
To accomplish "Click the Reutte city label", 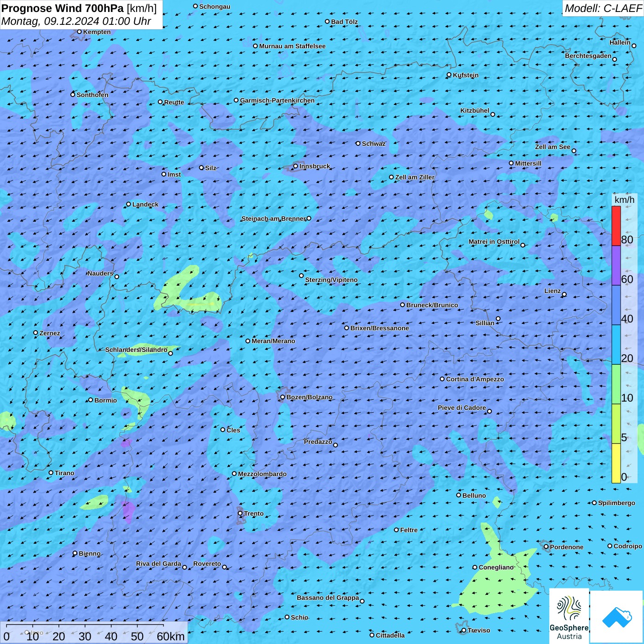I will (174, 102).
